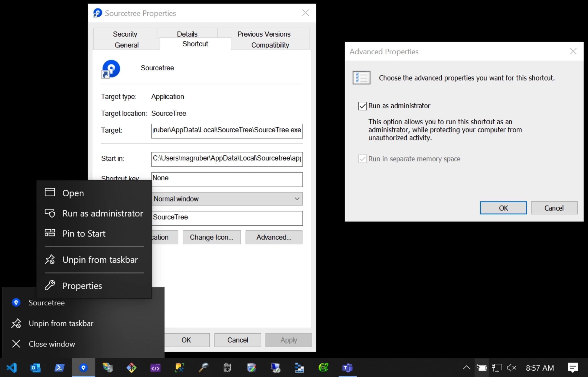This screenshot has height=377, width=588.
Task: Launch Outlook from the taskbar
Action: [35, 367]
